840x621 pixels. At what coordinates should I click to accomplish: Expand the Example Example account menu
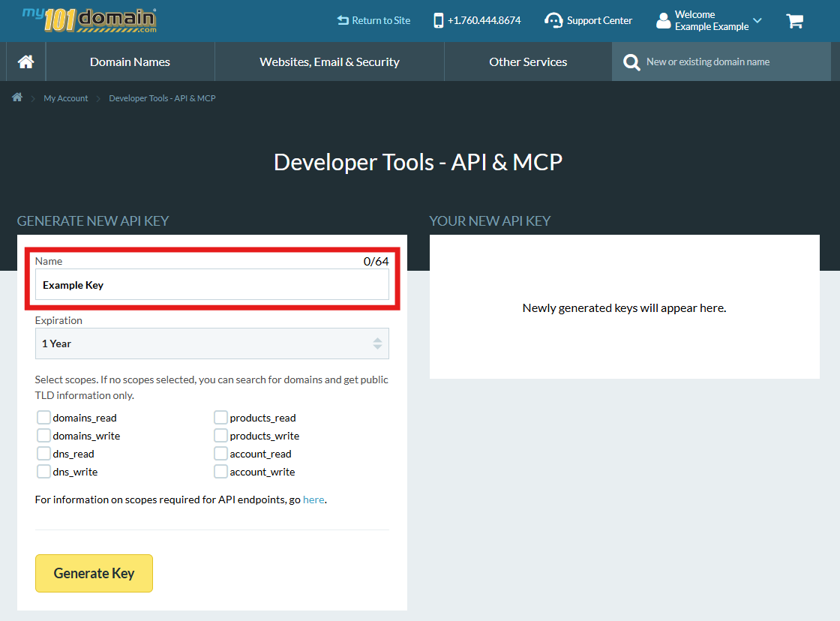(x=757, y=21)
